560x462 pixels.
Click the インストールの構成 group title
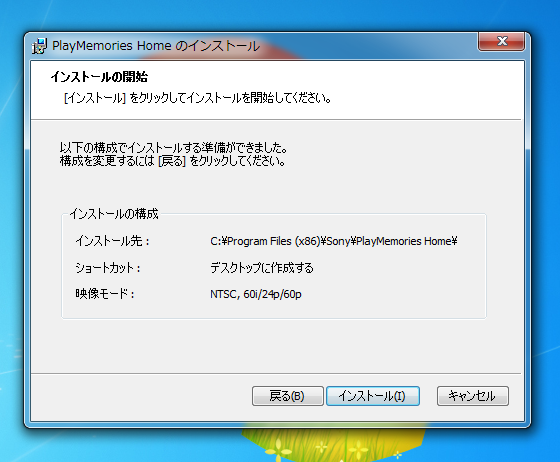pos(114,214)
